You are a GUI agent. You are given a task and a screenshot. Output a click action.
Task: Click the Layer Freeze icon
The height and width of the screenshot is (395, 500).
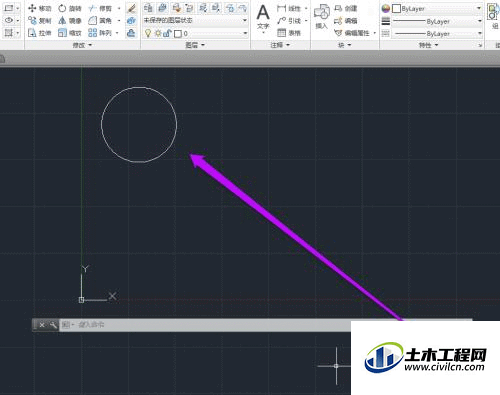click(x=230, y=8)
